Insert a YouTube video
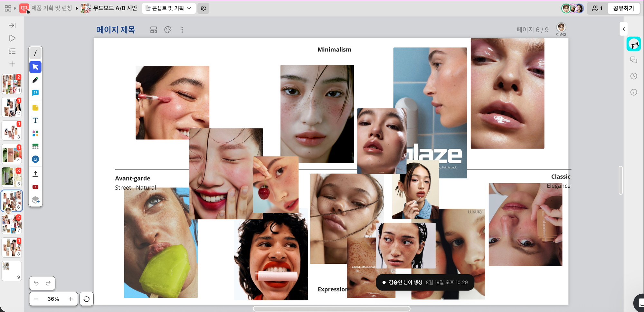 coord(35,187)
